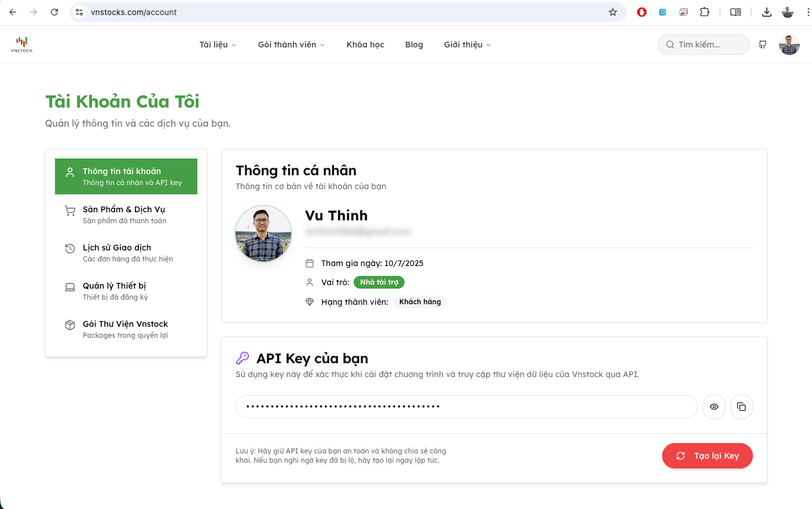Click the profile photo thumbnail under Thông tin cá nhân
Viewport: 812px width, 509px height.
click(x=263, y=234)
